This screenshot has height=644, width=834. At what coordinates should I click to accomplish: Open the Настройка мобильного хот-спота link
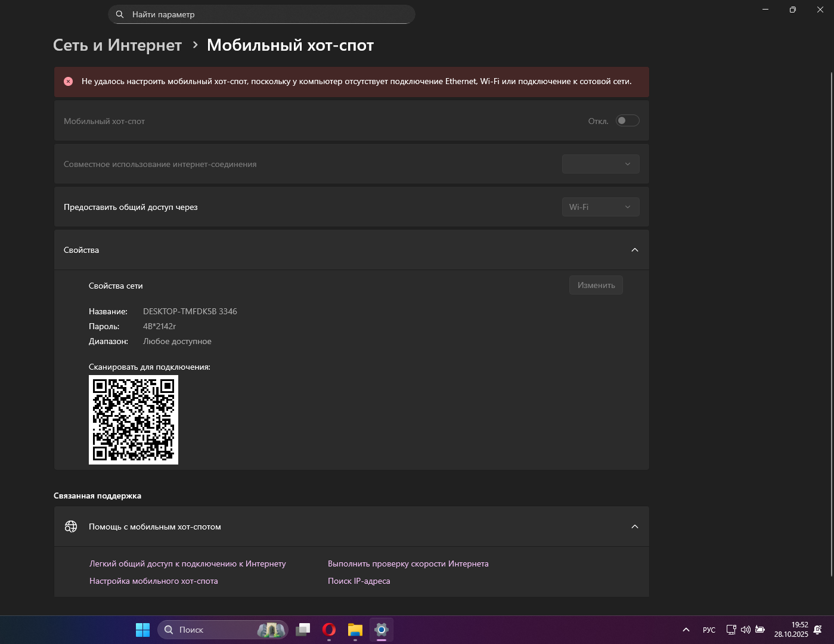coord(154,581)
